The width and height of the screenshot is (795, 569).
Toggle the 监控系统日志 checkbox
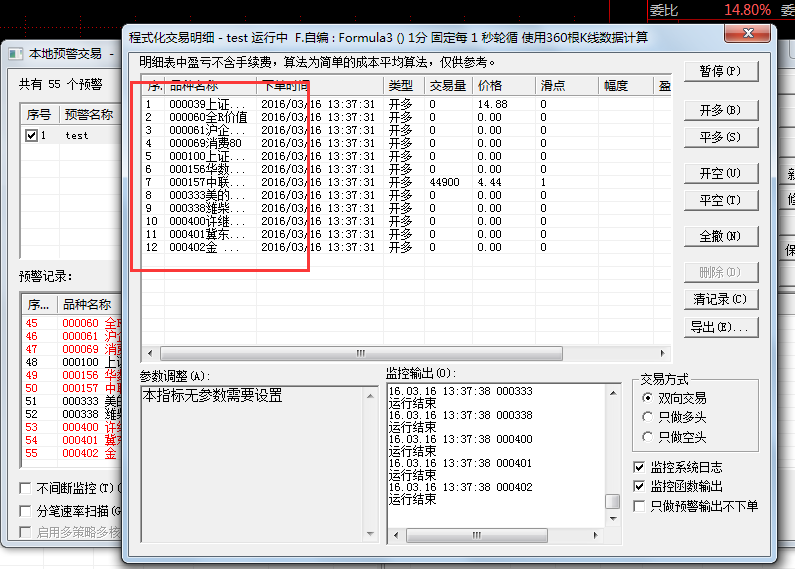[x=640, y=467]
